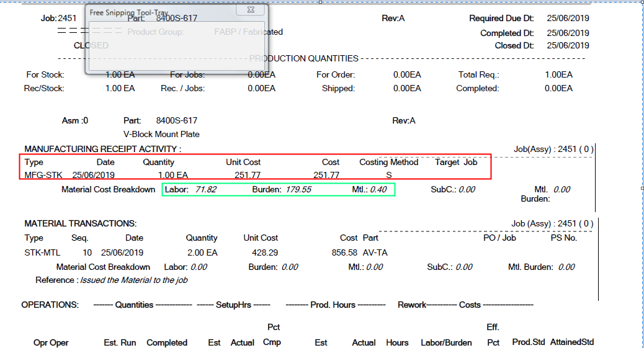The image size is (644, 348).
Task: Click the reference Issued the Material to the job
Action: pyautogui.click(x=134, y=280)
